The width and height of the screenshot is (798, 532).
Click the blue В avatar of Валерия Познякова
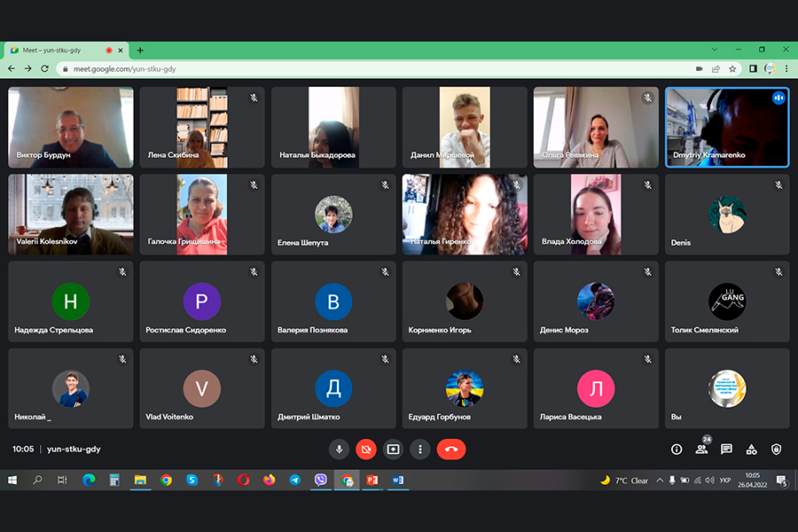pyautogui.click(x=333, y=301)
